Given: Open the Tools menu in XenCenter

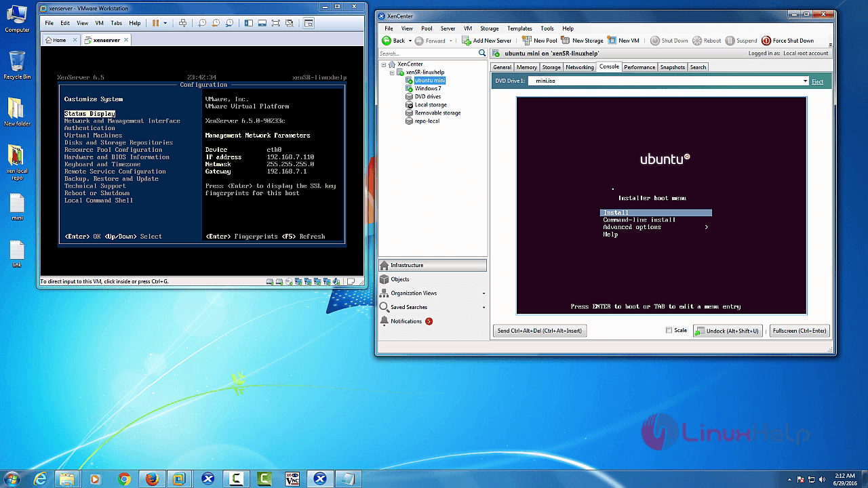Looking at the screenshot, I should [547, 28].
